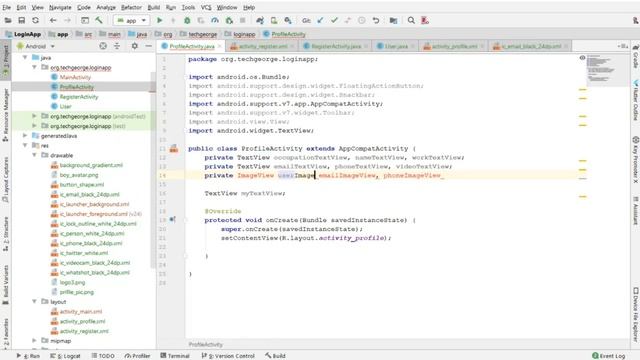Click the inspection eye icon in editor corner
This screenshot has width=640, height=360.
pyautogui.click(x=582, y=58)
